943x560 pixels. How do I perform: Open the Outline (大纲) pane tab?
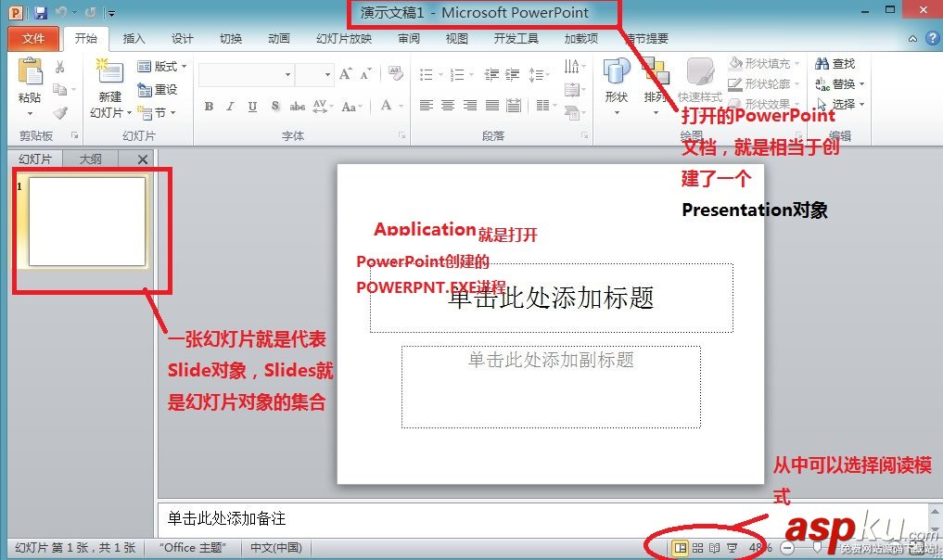tap(90, 159)
